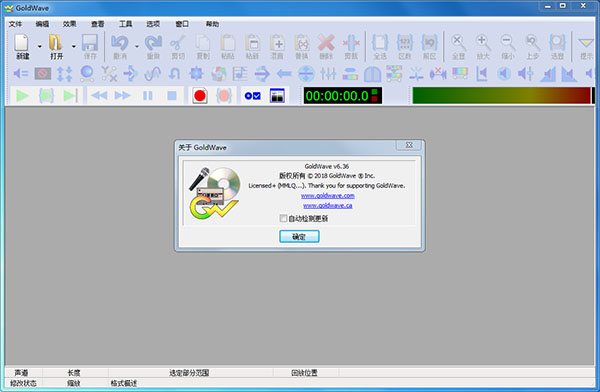Expand the arrow next to 打开
The image size is (600, 392).
[x=73, y=46]
